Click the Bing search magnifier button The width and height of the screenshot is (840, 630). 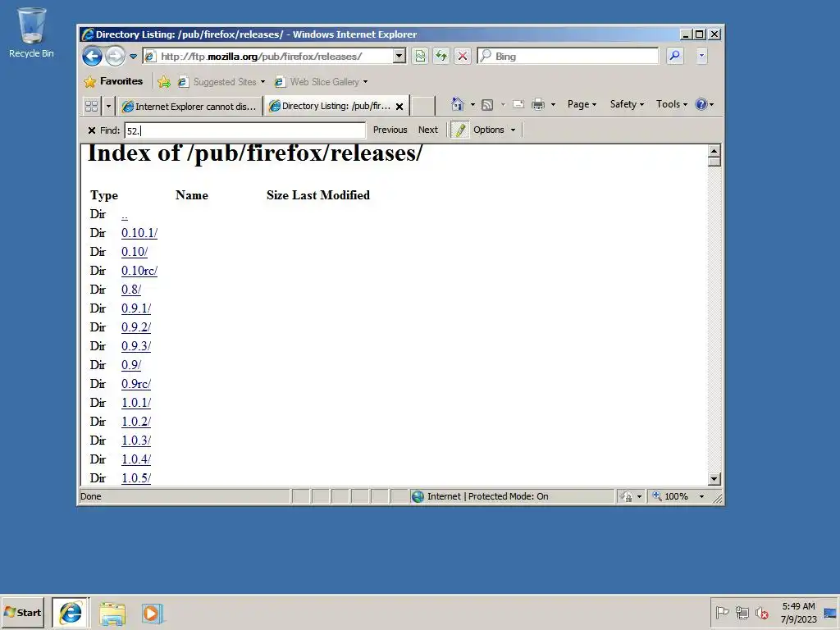click(675, 55)
